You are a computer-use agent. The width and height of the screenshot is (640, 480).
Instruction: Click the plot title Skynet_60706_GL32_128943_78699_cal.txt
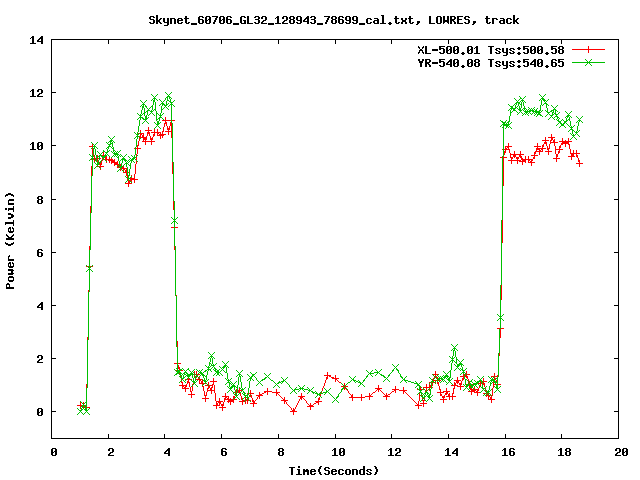click(284, 20)
